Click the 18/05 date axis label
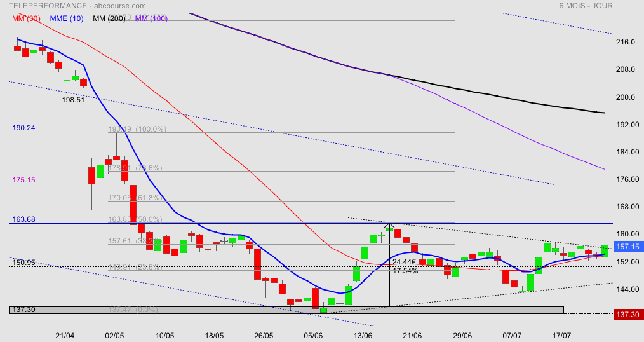 pos(214,336)
